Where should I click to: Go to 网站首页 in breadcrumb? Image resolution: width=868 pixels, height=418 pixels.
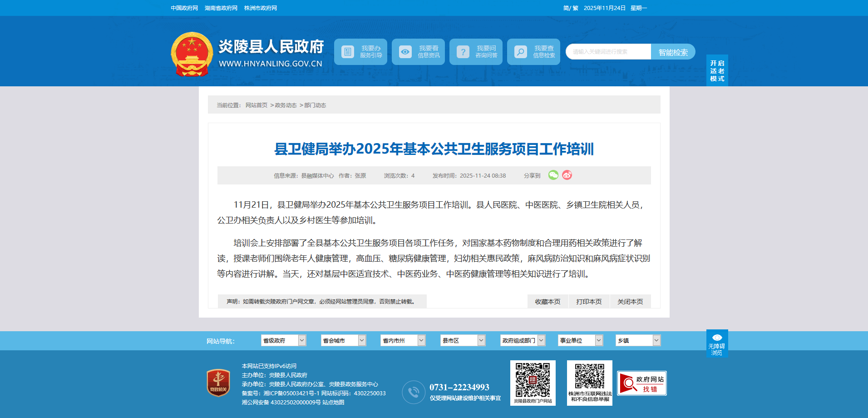pos(256,105)
